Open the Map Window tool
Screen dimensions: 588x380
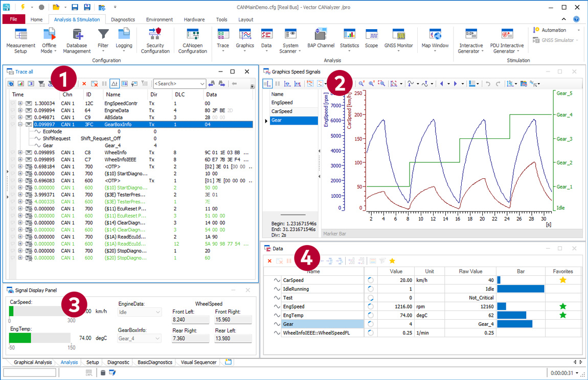(435, 40)
